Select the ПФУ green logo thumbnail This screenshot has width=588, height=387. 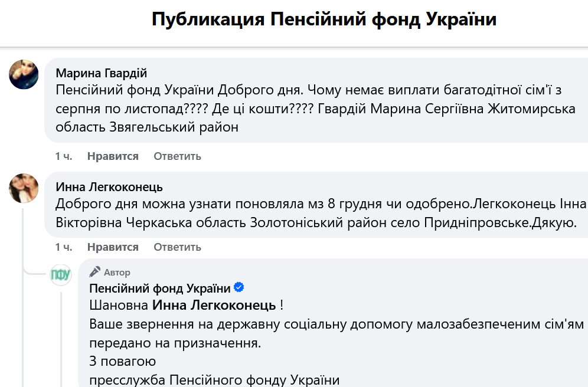pyautogui.click(x=61, y=275)
